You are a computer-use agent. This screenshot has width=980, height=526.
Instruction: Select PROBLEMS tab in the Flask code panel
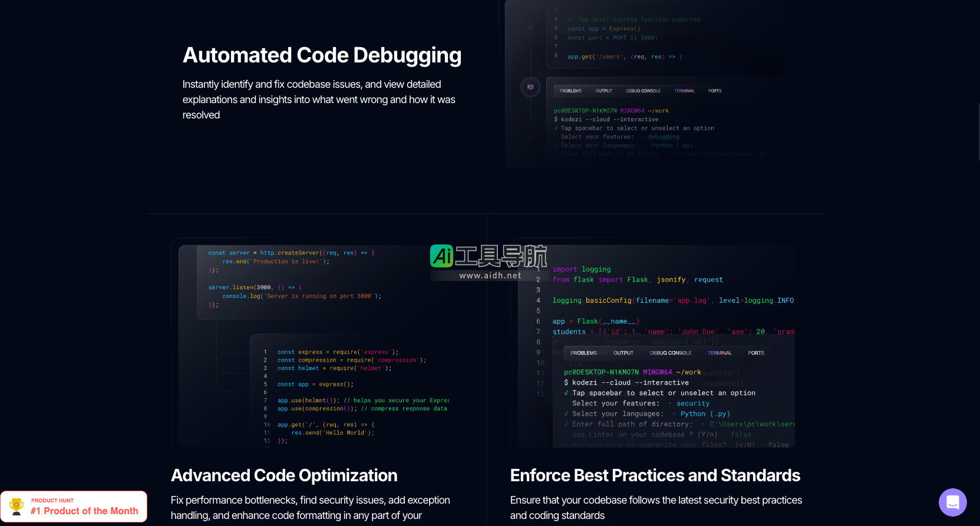(x=583, y=353)
